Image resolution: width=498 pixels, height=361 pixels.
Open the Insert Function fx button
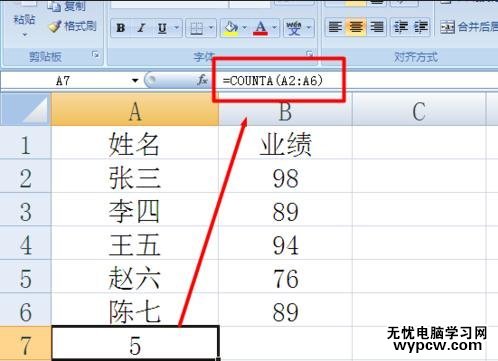[202, 80]
